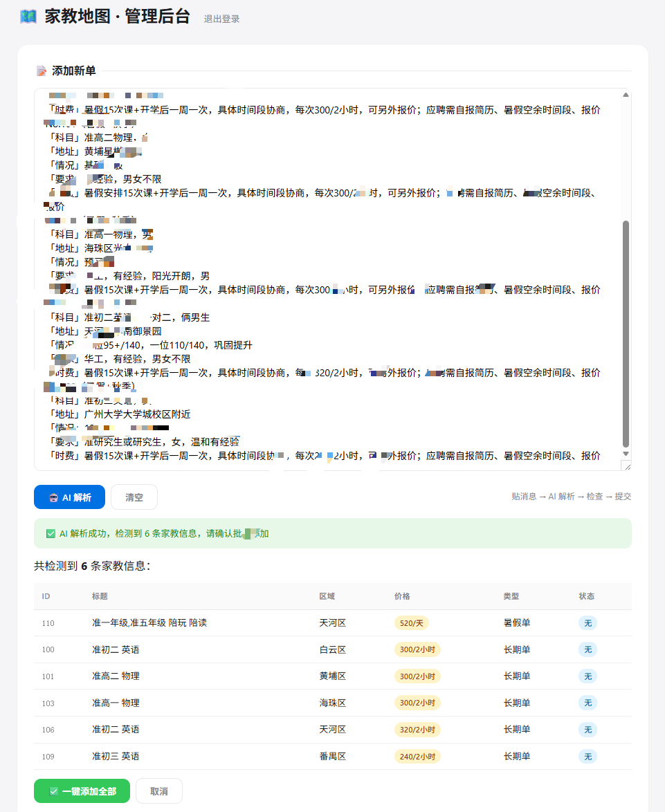Click the 取消 cancel button
The height and width of the screenshot is (812, 665).
pos(159,791)
